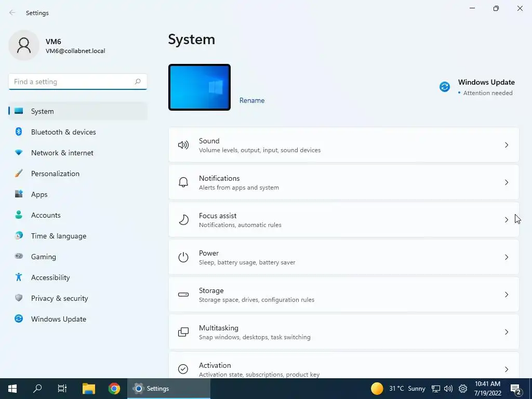Open the Windows Start menu
532x399 pixels.
click(12, 389)
